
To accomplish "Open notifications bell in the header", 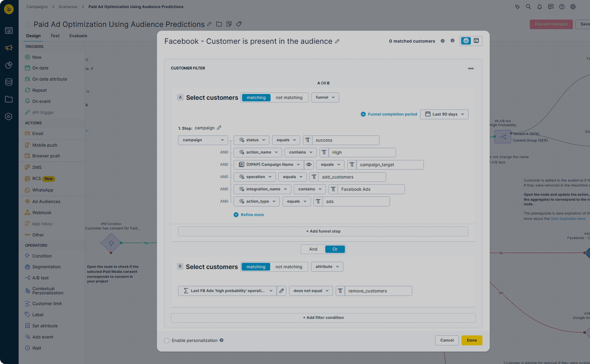I will 539,7.
